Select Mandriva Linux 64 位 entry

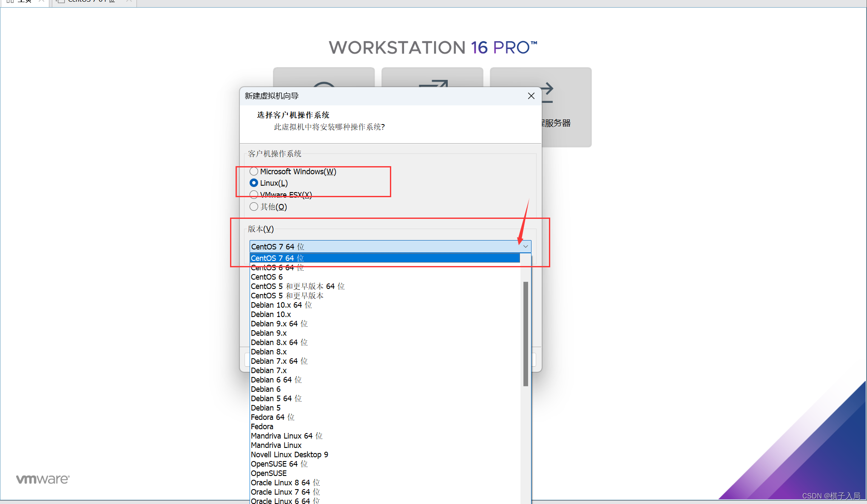coord(286,436)
